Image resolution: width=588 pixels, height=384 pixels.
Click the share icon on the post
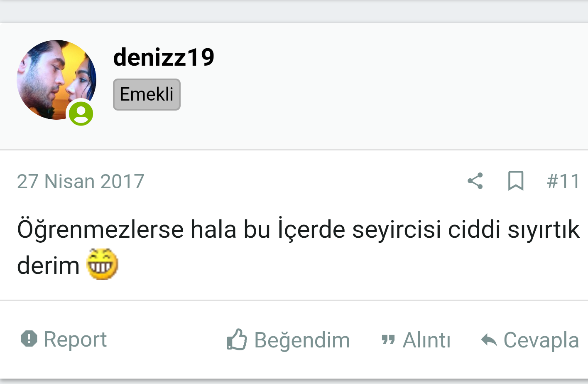point(475,181)
